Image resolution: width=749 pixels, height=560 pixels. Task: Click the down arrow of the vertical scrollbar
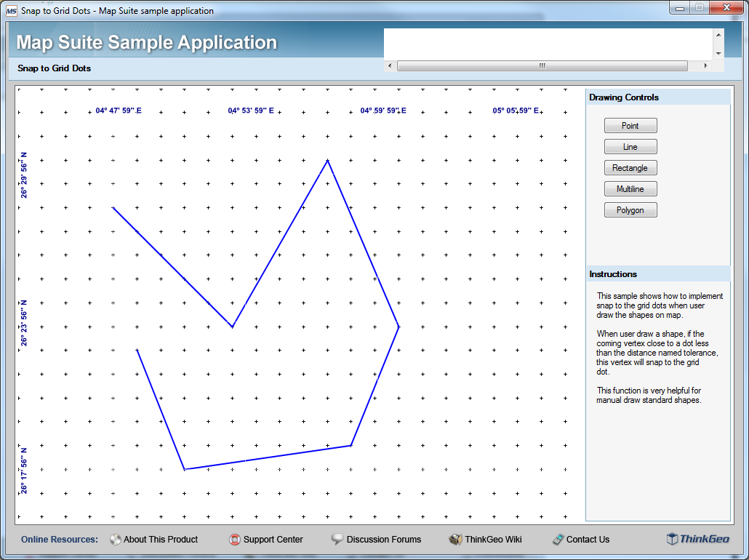(x=718, y=54)
